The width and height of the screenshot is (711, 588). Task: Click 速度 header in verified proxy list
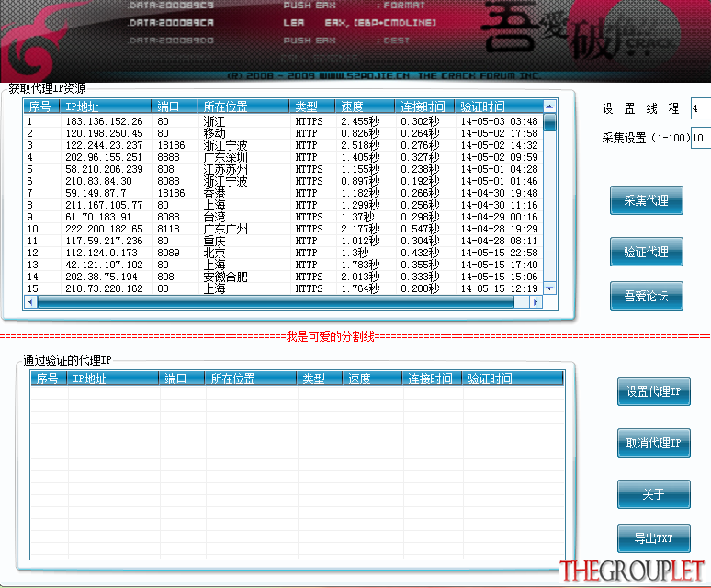click(x=372, y=379)
